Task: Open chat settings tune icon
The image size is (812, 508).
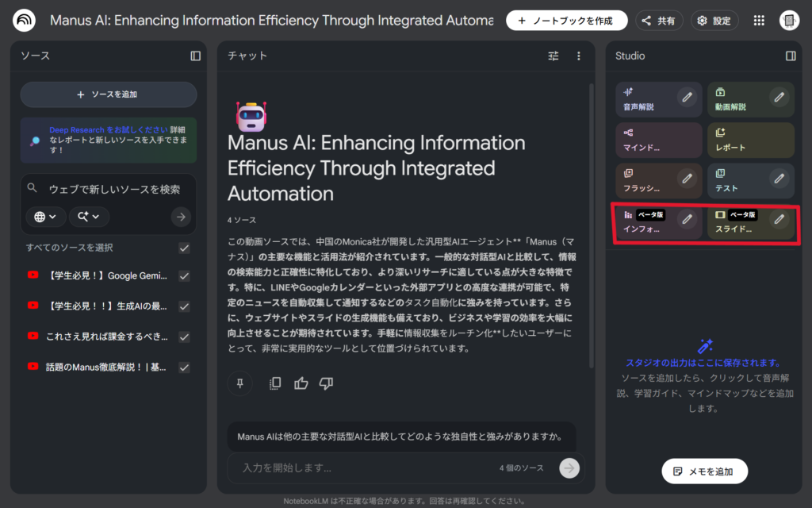Action: pos(553,56)
